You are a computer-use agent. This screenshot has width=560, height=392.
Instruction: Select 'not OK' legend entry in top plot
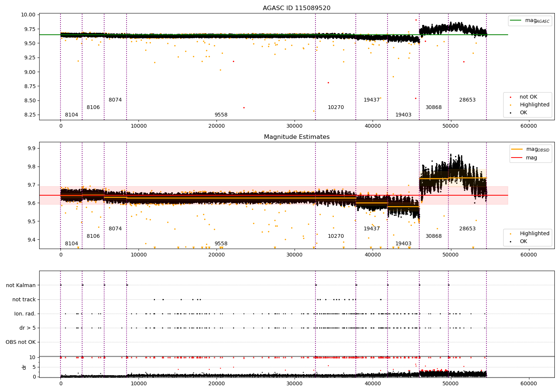click(x=528, y=97)
